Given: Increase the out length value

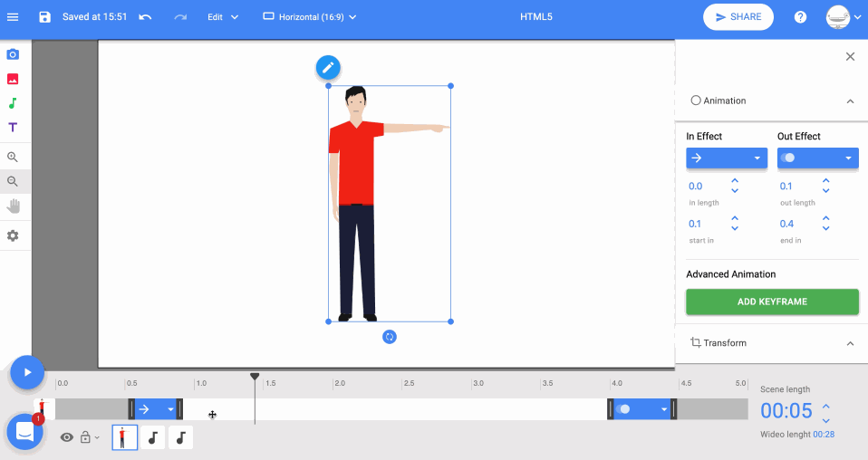Looking at the screenshot, I should 826,181.
